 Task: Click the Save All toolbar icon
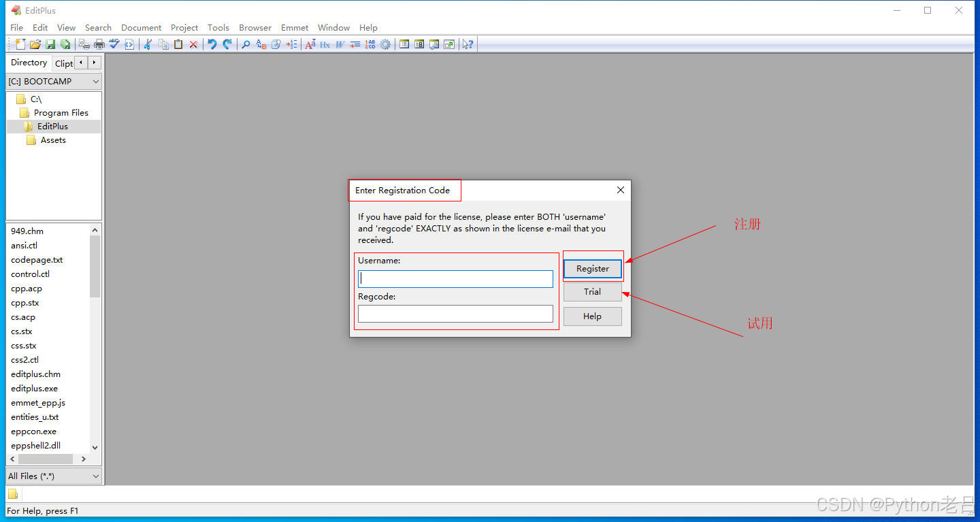coord(65,44)
